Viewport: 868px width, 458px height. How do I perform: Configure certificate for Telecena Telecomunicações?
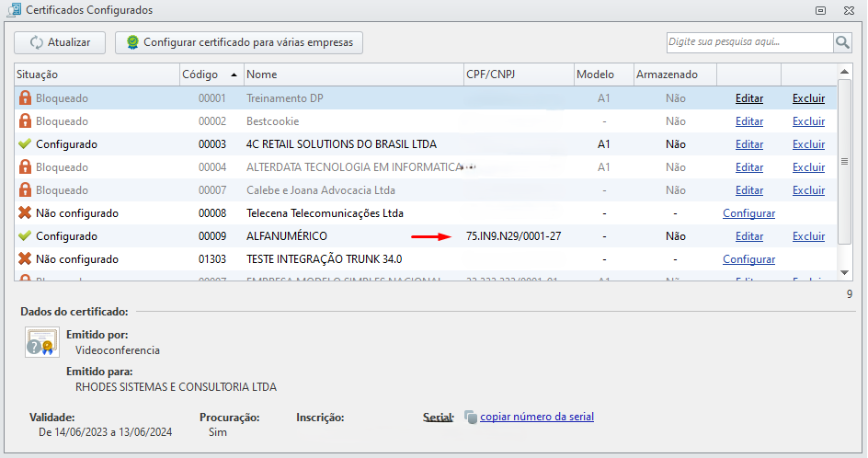point(748,213)
